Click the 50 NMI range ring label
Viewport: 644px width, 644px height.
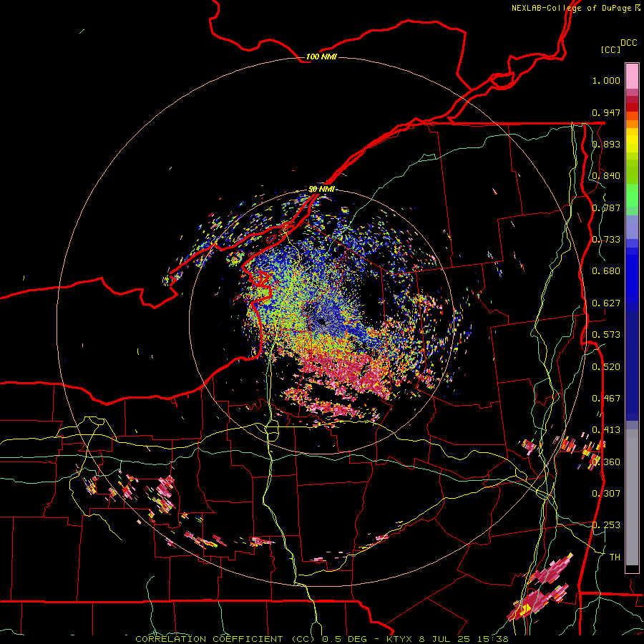pos(321,189)
